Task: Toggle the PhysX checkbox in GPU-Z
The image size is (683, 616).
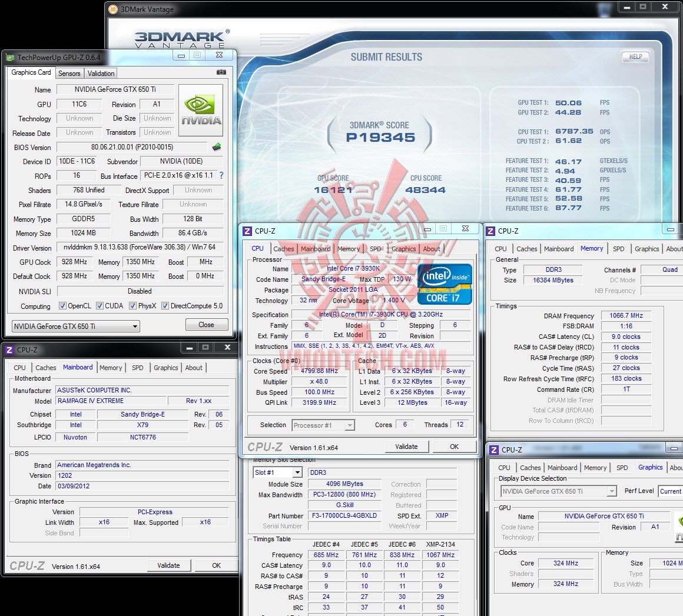Action: pos(133,305)
